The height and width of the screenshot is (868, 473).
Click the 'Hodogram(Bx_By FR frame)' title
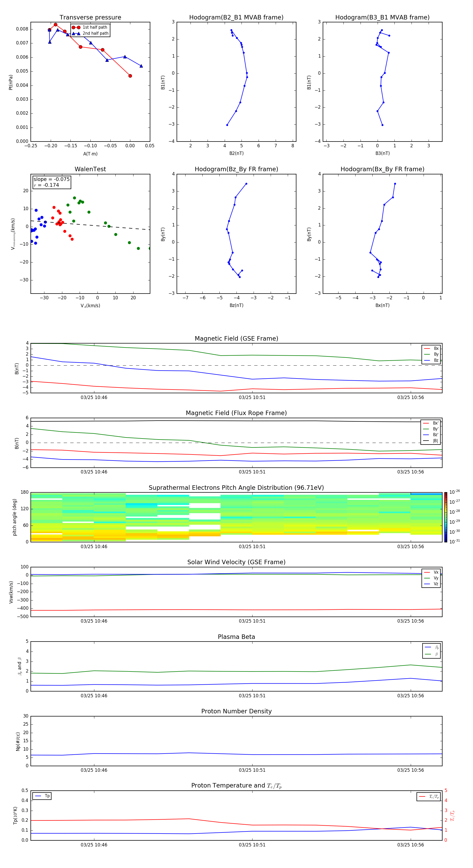382,169
